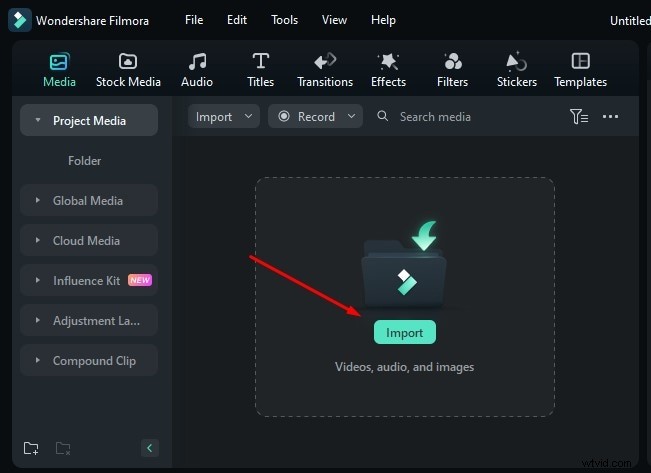
Task: Expand the Cloud Media section
Action: pyautogui.click(x=88, y=240)
